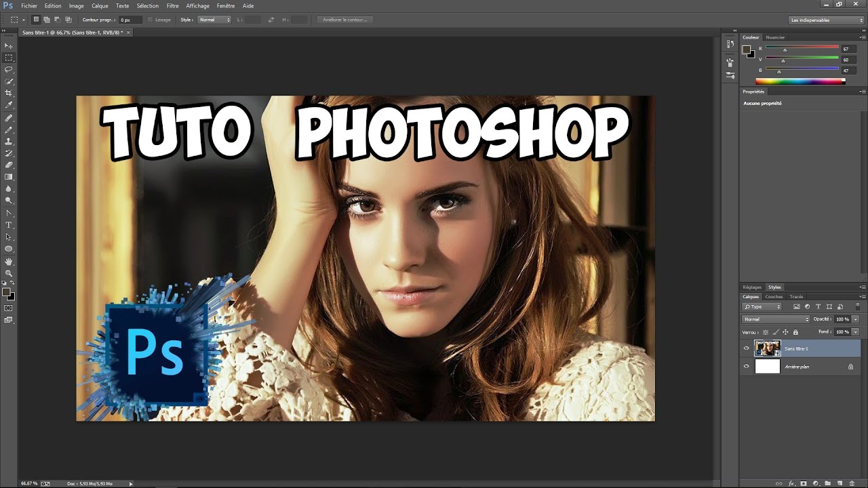Create a new adjustment layer
Image resolution: width=868 pixels, height=488 pixels.
(816, 483)
